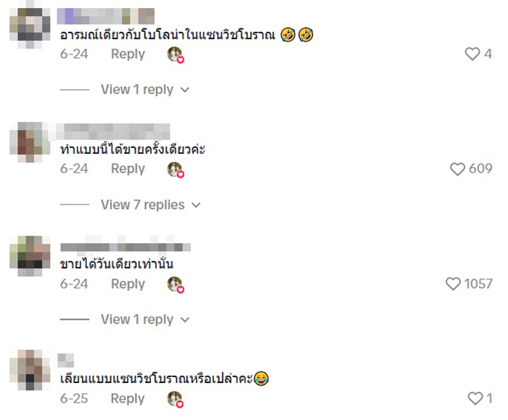Reply to the comment dated 6-25
Screen dimensions: 508x420
(x=128, y=399)
